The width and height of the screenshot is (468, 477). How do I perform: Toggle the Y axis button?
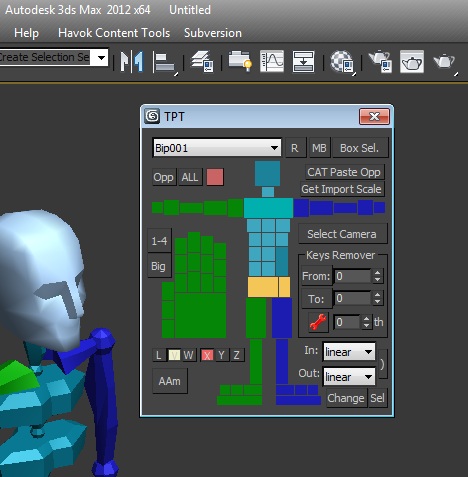coord(222,355)
